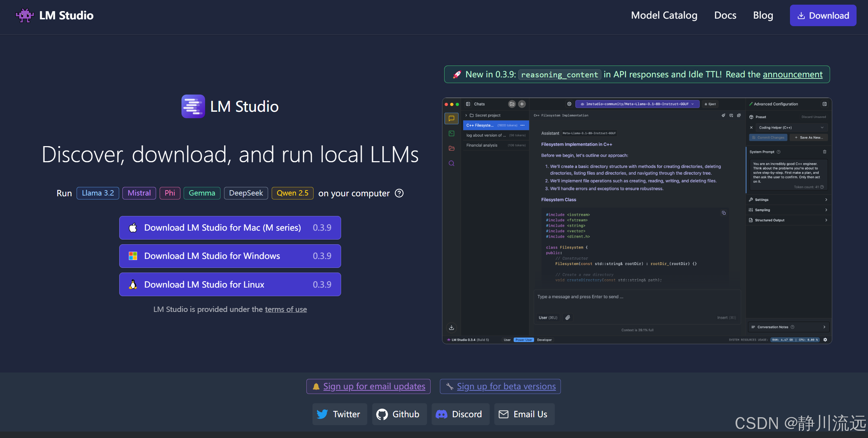This screenshot has width=868, height=438.
Task: Click the LM Studio robot logo icon
Action: click(24, 15)
